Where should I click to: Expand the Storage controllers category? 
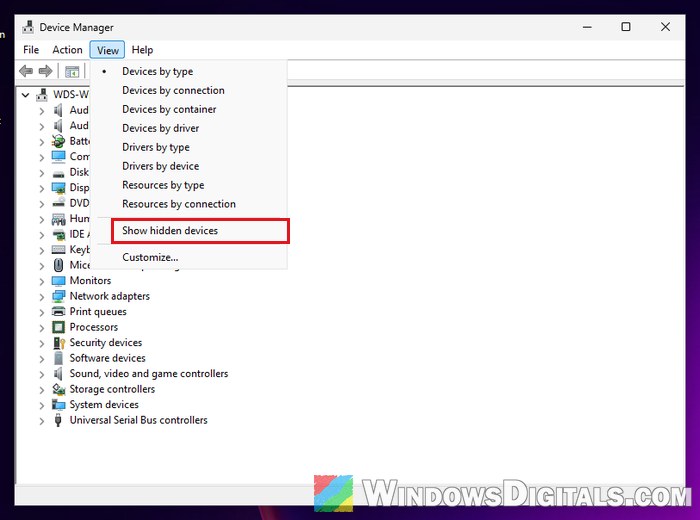click(42, 390)
